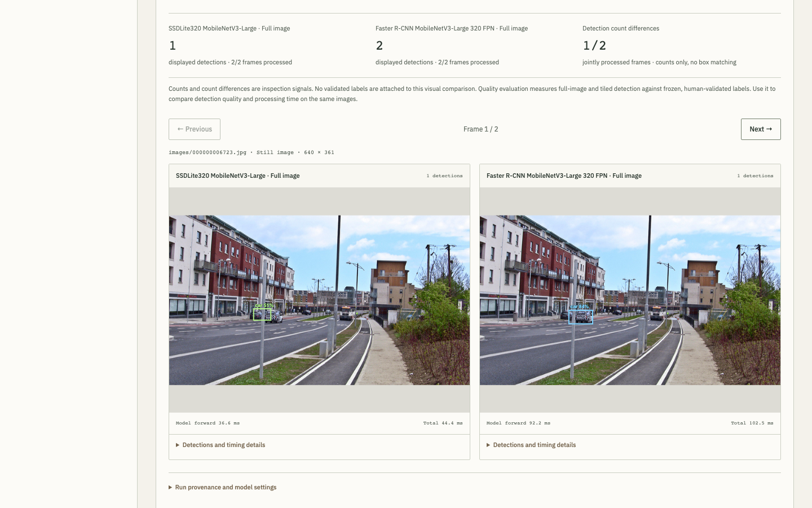The image size is (812, 508).
Task: Click '1 detections' in Faster R-CNN panel
Action: [x=755, y=176]
